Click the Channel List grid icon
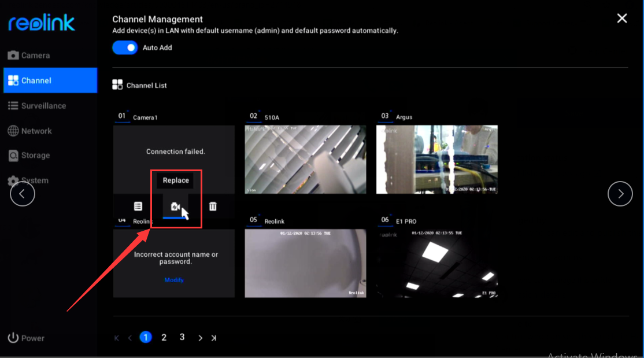This screenshot has height=358, width=644. point(117,84)
